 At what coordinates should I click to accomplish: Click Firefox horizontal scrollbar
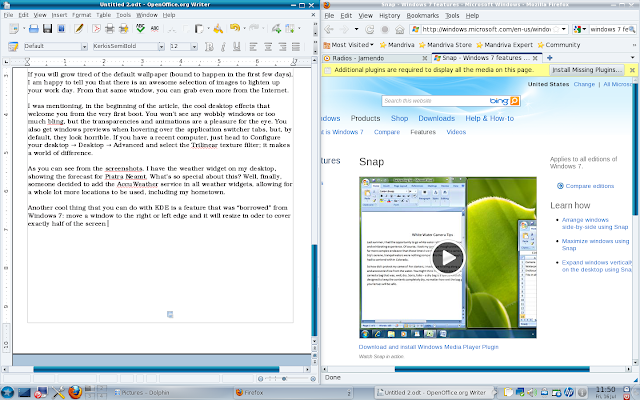pos(492,369)
